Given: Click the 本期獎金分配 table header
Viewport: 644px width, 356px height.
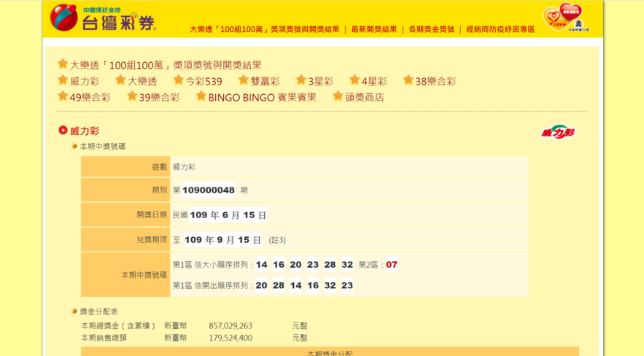Looking at the screenshot, I should pos(330,352).
